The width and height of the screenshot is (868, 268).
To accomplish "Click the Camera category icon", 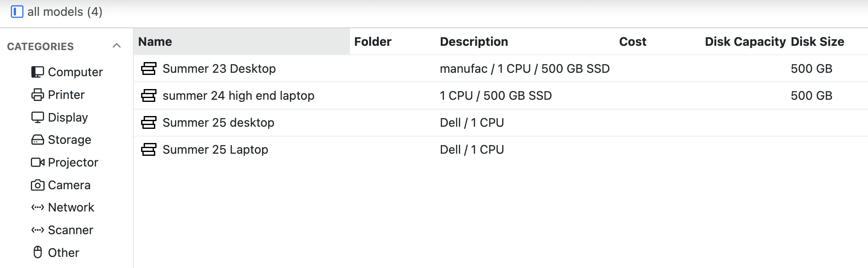I will (x=37, y=185).
